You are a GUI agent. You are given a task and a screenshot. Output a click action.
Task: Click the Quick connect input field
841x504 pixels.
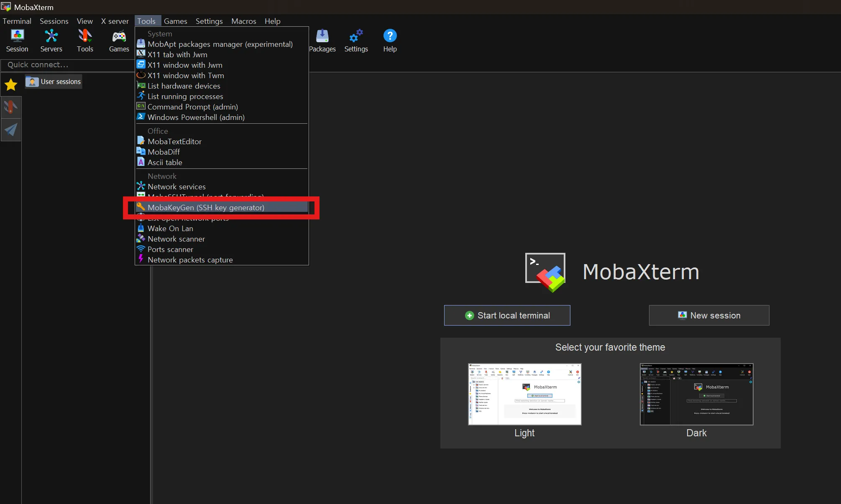(x=67, y=65)
